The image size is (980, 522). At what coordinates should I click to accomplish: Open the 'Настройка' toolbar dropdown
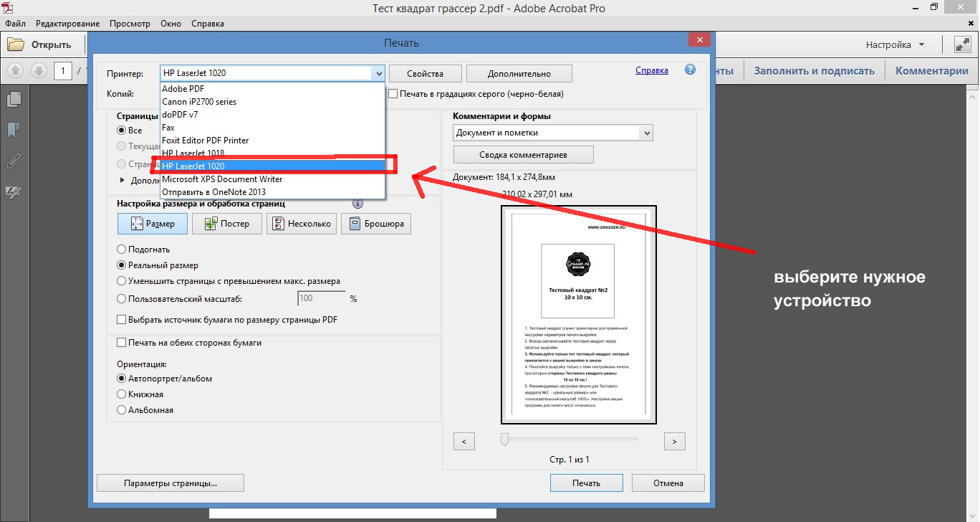895,44
